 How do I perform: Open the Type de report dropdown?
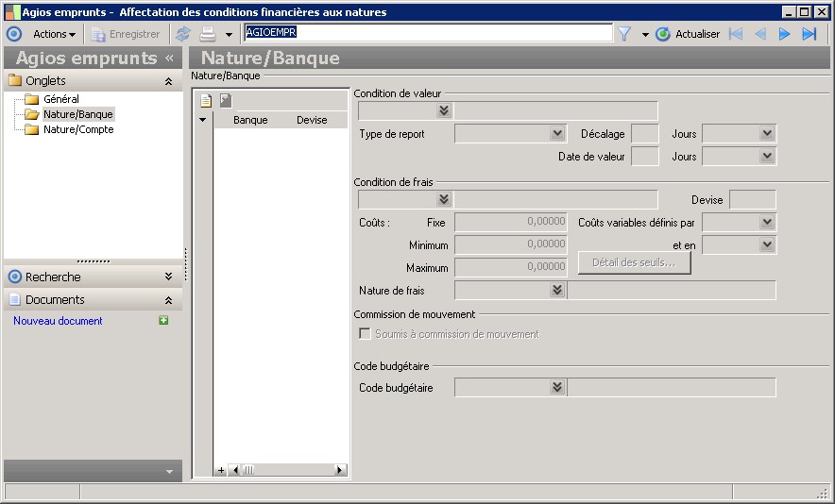[x=557, y=134]
